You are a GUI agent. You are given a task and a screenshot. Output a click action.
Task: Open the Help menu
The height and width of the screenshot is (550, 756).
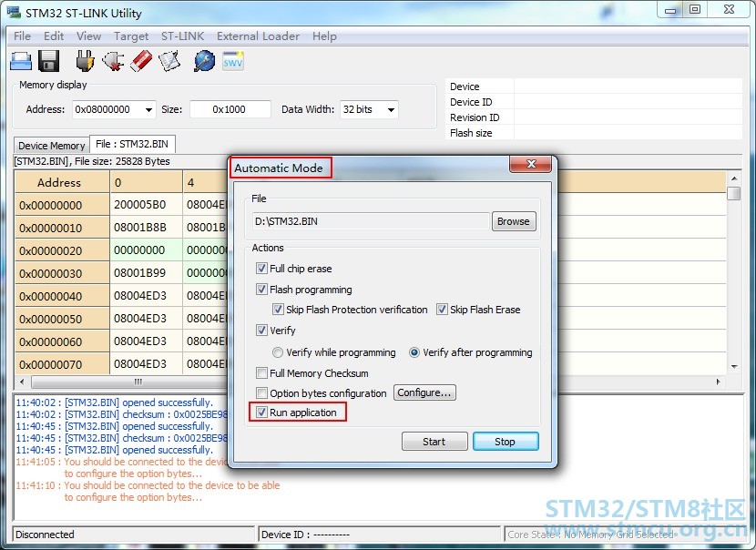324,36
